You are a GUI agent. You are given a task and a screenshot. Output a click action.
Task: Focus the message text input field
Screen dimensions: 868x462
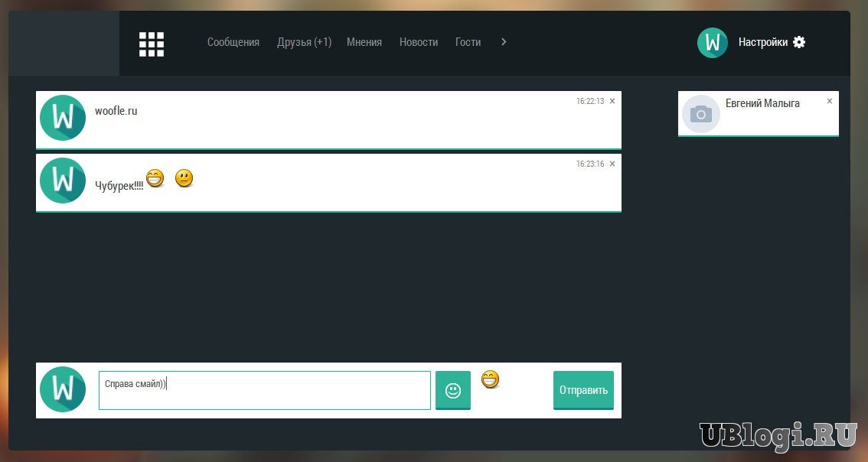pyautogui.click(x=265, y=390)
